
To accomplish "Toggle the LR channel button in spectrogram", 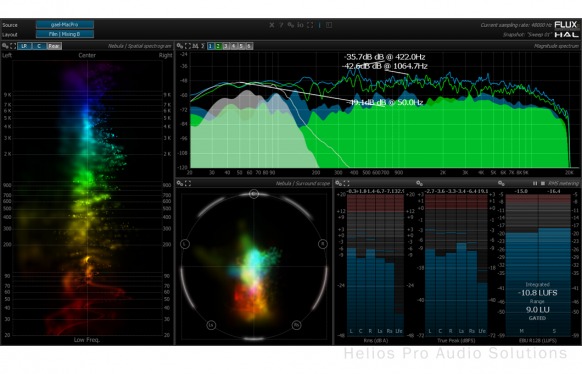I will click(24, 46).
